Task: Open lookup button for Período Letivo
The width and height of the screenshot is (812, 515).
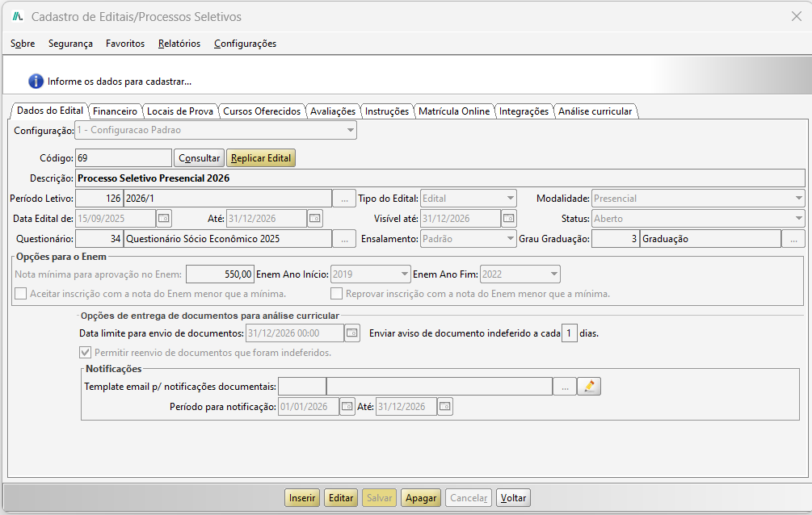Action: pyautogui.click(x=344, y=199)
